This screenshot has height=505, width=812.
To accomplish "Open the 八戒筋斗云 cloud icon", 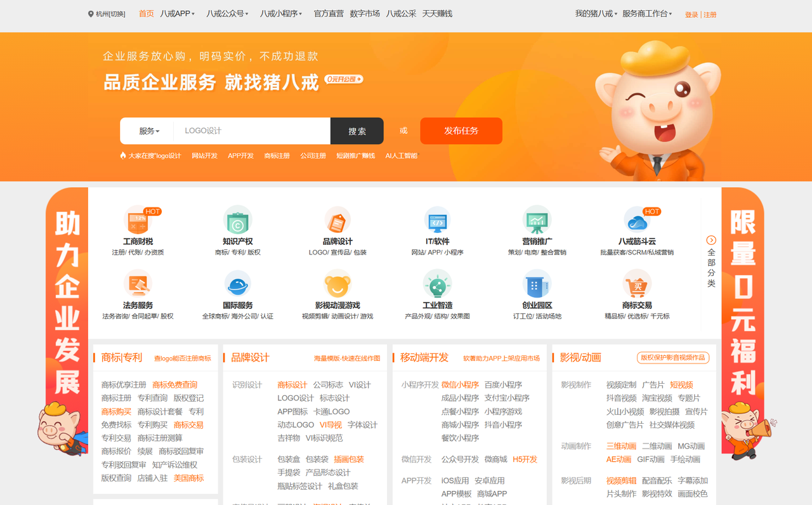I will (x=637, y=221).
